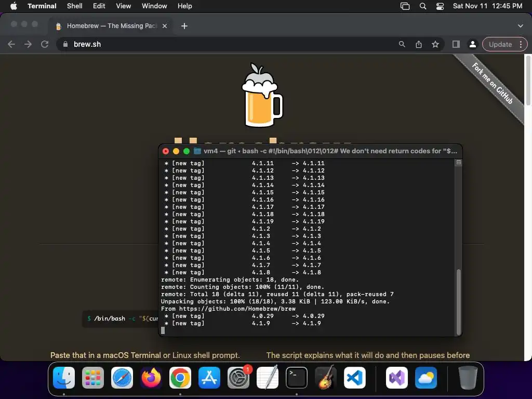This screenshot has width=532, height=399.
Task: Click the Homebrew beer mug logo
Action: (x=262, y=95)
